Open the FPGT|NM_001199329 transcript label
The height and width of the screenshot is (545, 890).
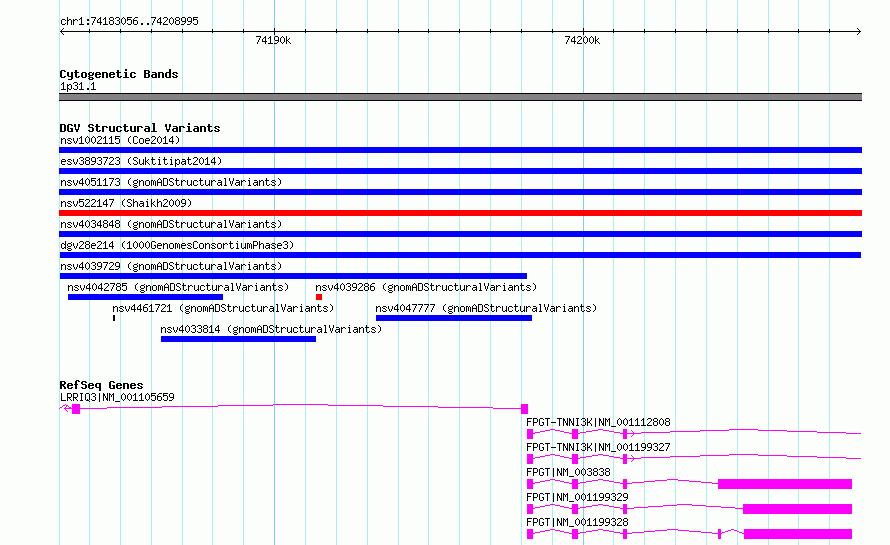click(577, 497)
